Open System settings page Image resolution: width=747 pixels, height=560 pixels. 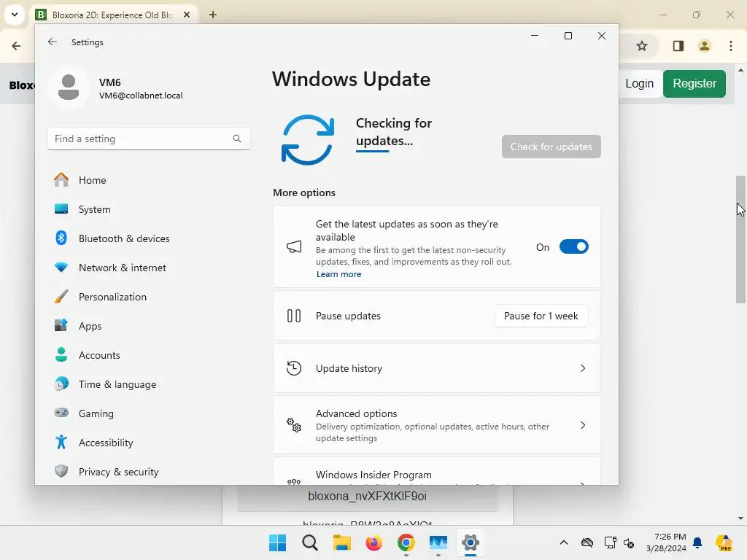(x=149, y=209)
